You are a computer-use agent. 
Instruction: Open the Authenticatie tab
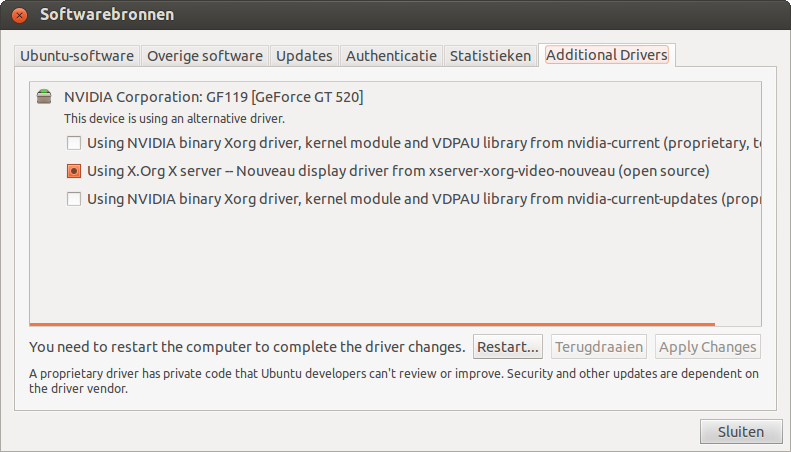[391, 56]
